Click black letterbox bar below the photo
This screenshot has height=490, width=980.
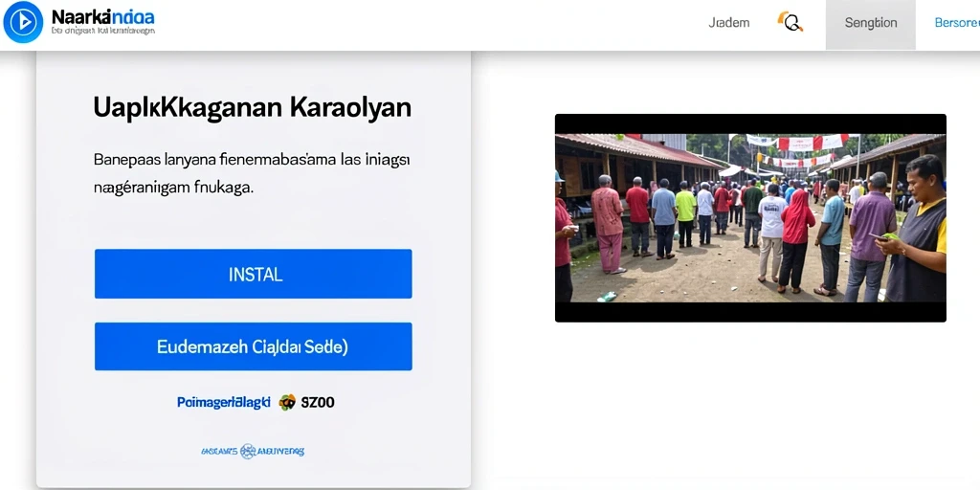pyautogui.click(x=750, y=312)
